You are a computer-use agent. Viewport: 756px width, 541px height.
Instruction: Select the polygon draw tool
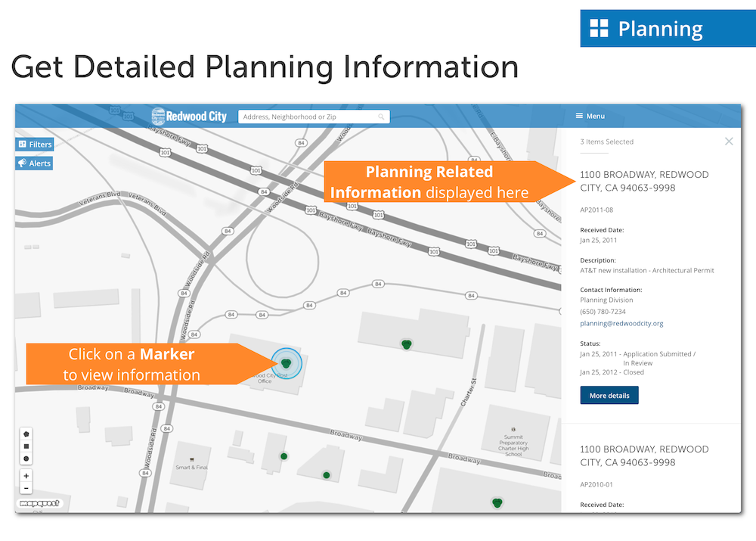(26, 434)
